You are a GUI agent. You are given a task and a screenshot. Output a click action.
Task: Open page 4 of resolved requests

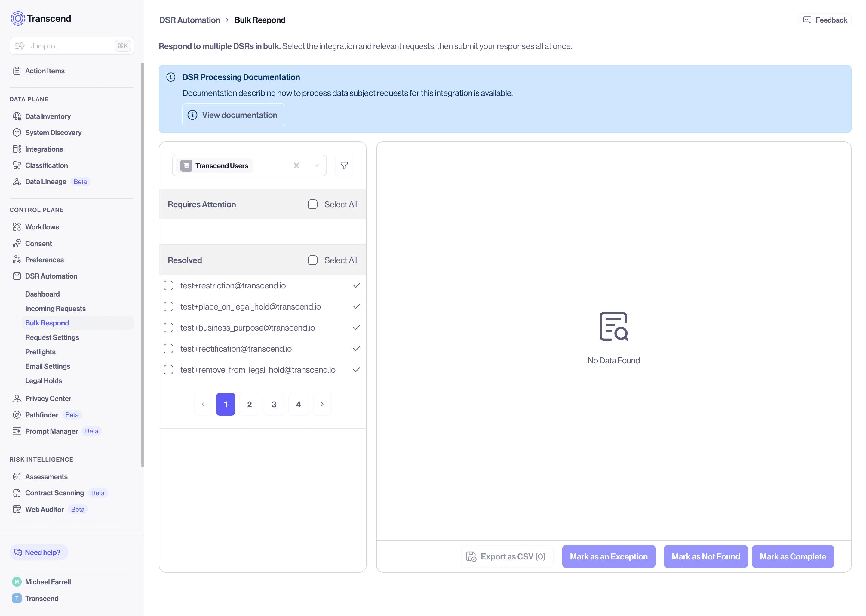click(299, 404)
